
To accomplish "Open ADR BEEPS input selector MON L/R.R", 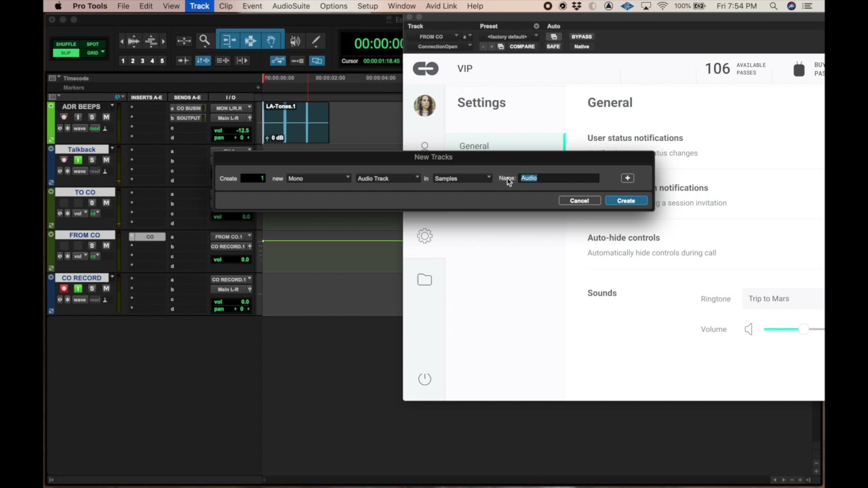I will 231,108.
